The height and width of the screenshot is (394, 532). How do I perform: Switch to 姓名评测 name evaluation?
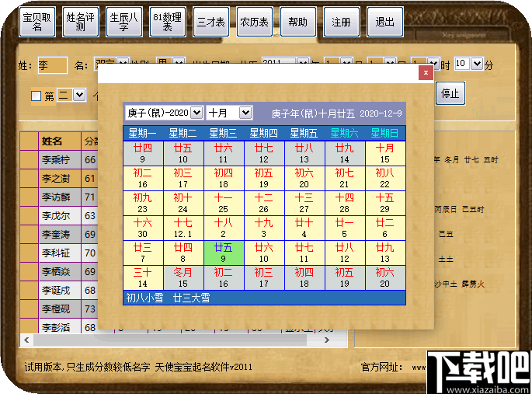click(x=81, y=22)
